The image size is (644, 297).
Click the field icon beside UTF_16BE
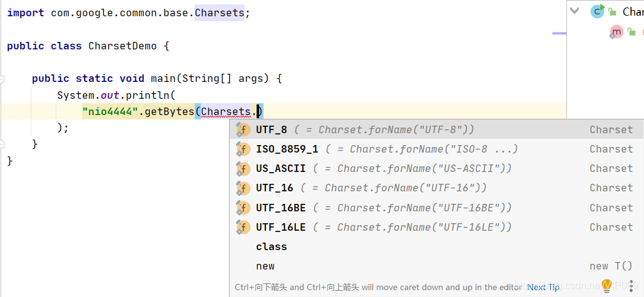pyautogui.click(x=243, y=208)
